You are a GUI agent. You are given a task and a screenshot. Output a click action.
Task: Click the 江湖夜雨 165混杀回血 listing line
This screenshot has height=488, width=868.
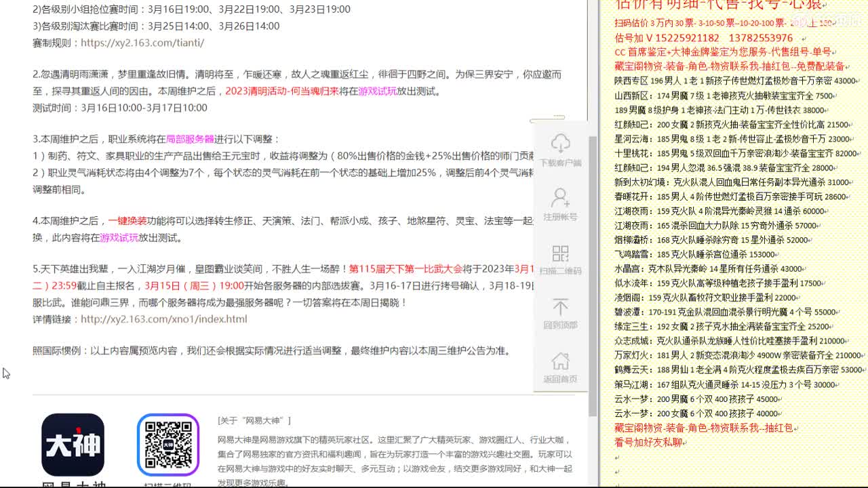click(x=717, y=226)
